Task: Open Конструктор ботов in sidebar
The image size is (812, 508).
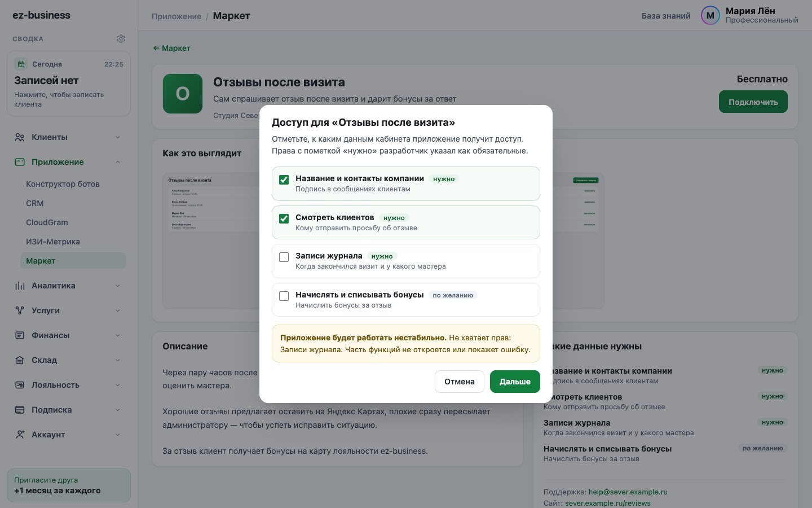Action: [x=73, y=184]
